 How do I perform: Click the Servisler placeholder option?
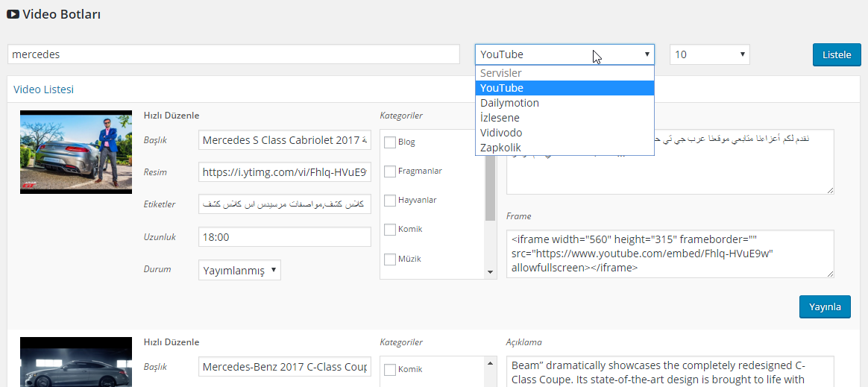(564, 73)
